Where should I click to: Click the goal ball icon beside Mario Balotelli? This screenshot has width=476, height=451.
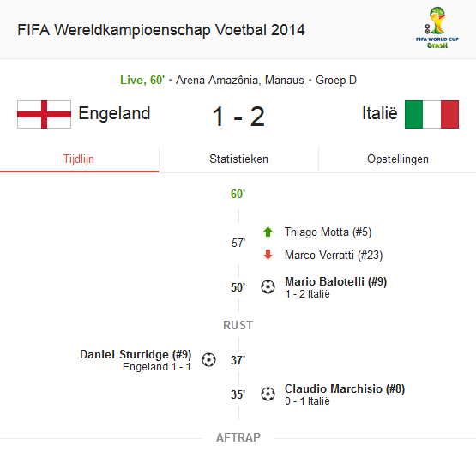point(268,287)
